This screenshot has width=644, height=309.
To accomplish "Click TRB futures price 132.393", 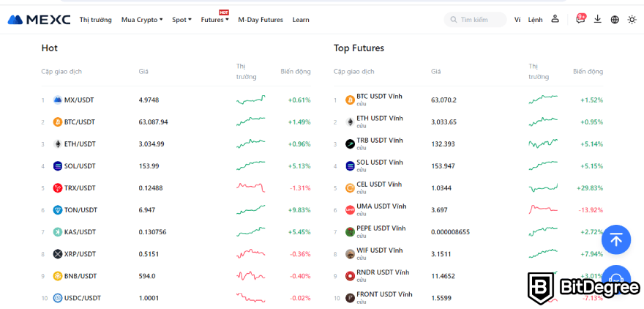I will pos(443,144).
